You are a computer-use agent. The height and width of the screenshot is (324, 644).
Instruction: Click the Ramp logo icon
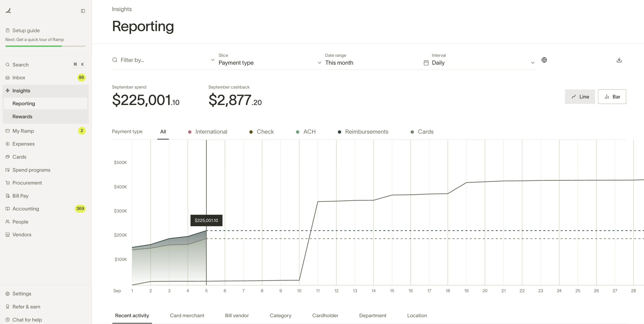[9, 11]
